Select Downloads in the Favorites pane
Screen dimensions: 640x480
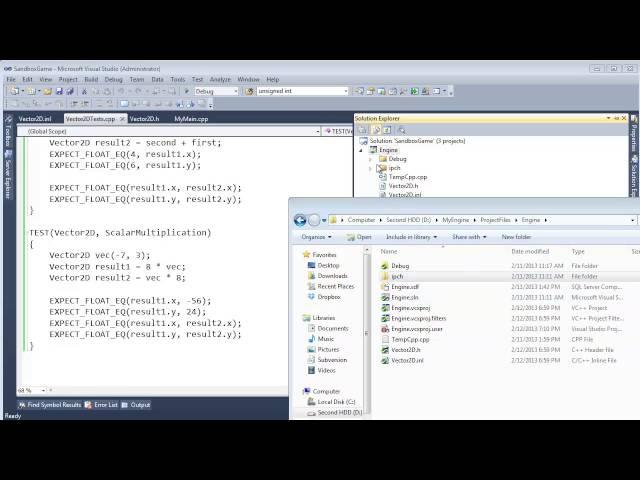332,276
